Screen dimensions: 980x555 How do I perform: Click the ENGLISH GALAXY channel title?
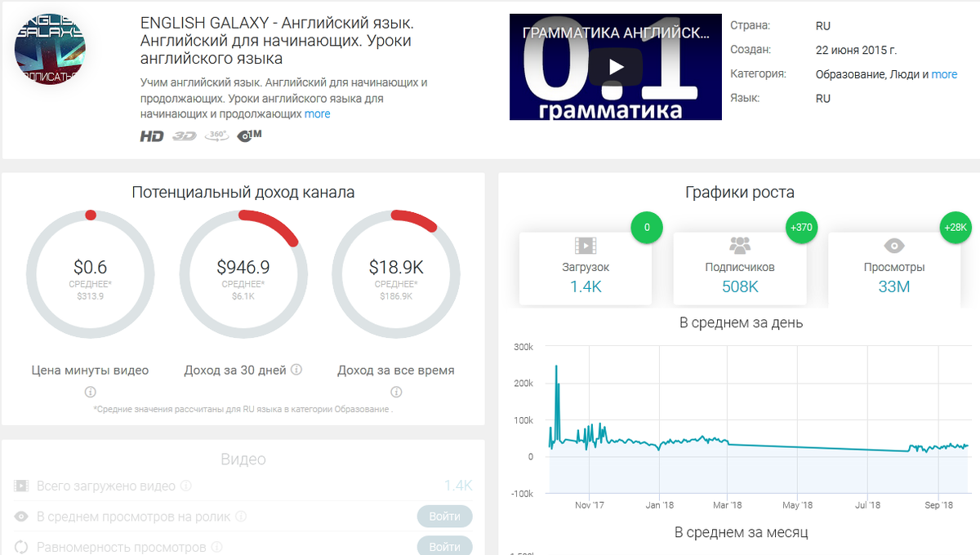[x=276, y=41]
